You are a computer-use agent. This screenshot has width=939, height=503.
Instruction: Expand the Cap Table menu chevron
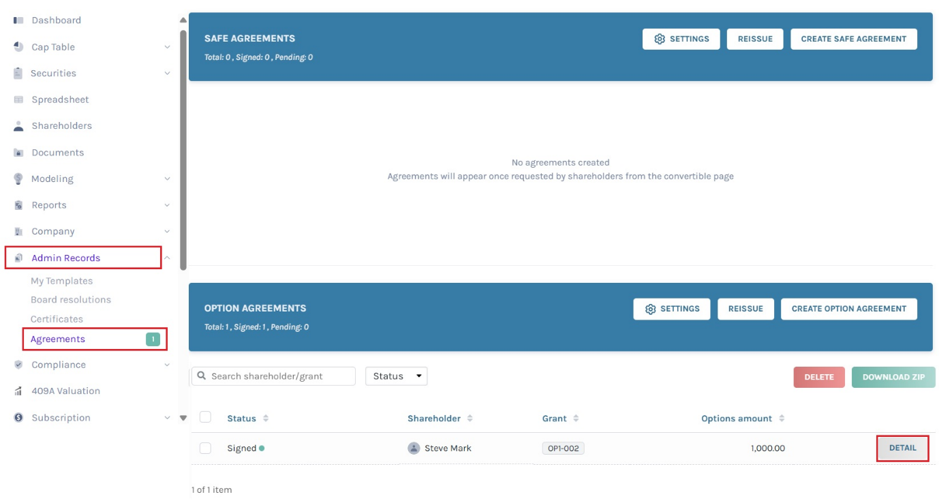(x=167, y=47)
